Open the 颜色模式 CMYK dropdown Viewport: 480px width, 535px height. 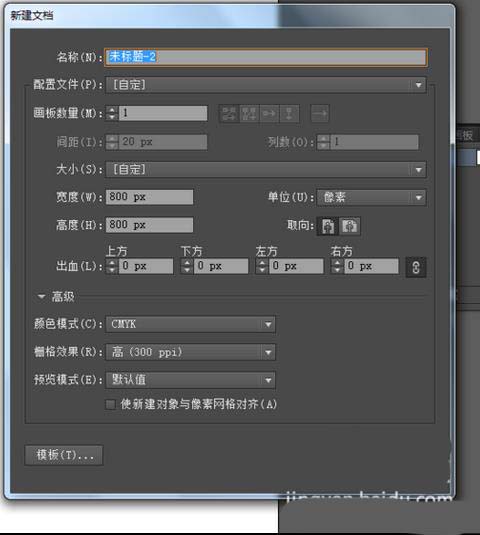click(191, 324)
